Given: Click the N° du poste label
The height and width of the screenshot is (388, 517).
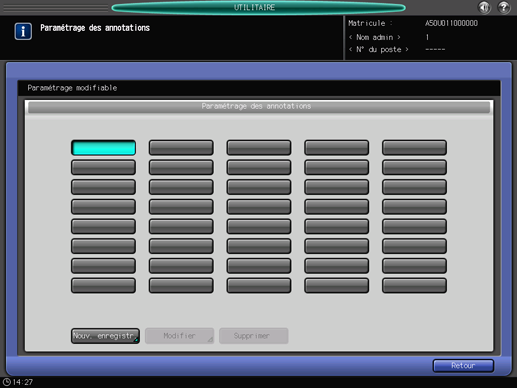Looking at the screenshot, I should [x=379, y=50].
